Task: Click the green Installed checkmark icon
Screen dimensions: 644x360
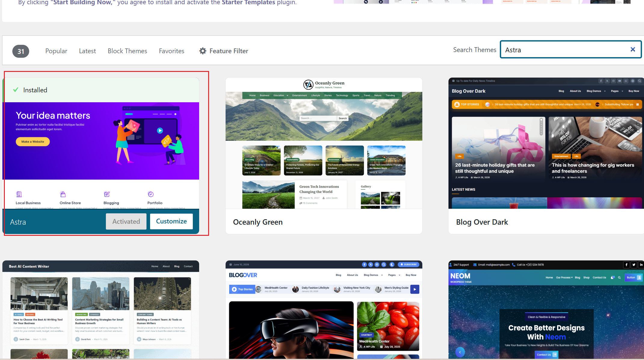Action: point(16,90)
